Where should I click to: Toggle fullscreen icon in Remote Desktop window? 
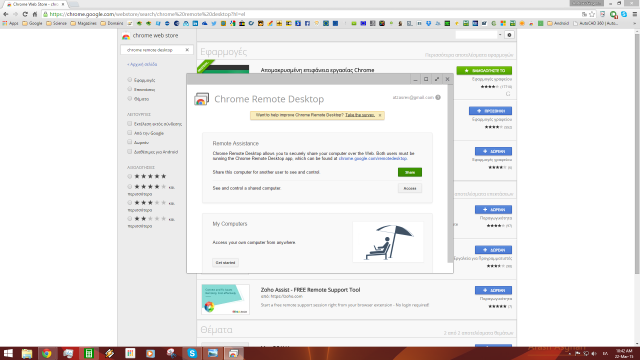pyautogui.click(x=437, y=79)
